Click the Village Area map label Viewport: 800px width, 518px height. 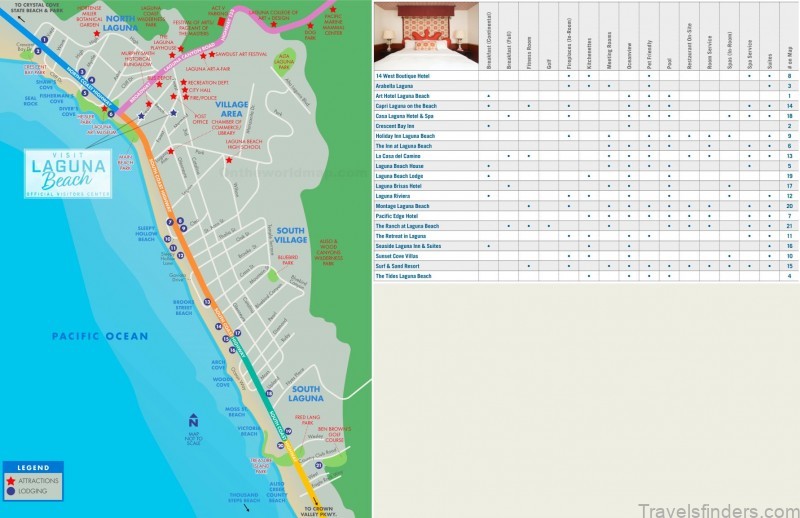232,108
